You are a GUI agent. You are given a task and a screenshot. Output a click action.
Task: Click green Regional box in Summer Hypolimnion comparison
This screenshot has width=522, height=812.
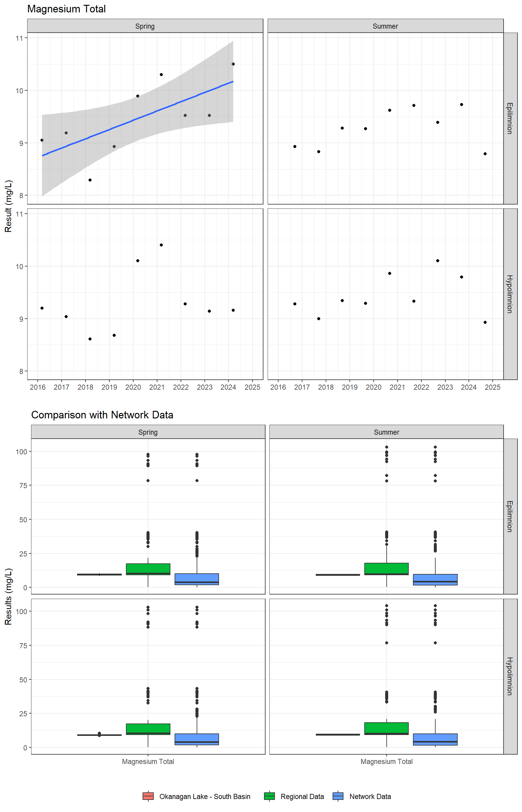[386, 729]
